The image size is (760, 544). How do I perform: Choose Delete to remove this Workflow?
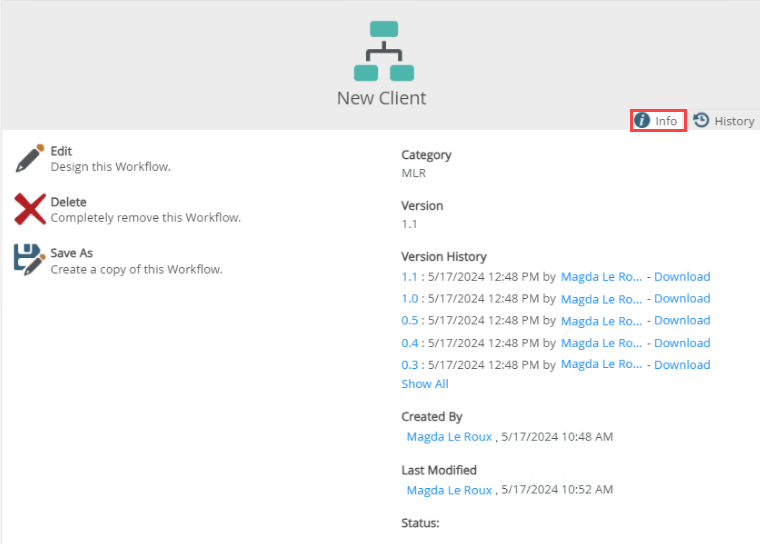(x=68, y=202)
